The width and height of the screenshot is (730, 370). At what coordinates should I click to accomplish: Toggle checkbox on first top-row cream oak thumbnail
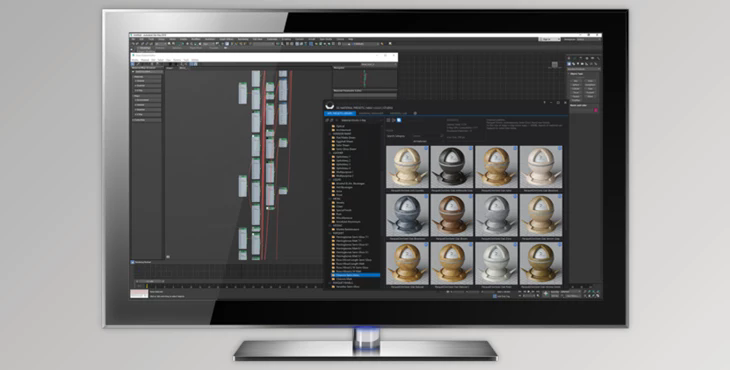click(x=426, y=148)
